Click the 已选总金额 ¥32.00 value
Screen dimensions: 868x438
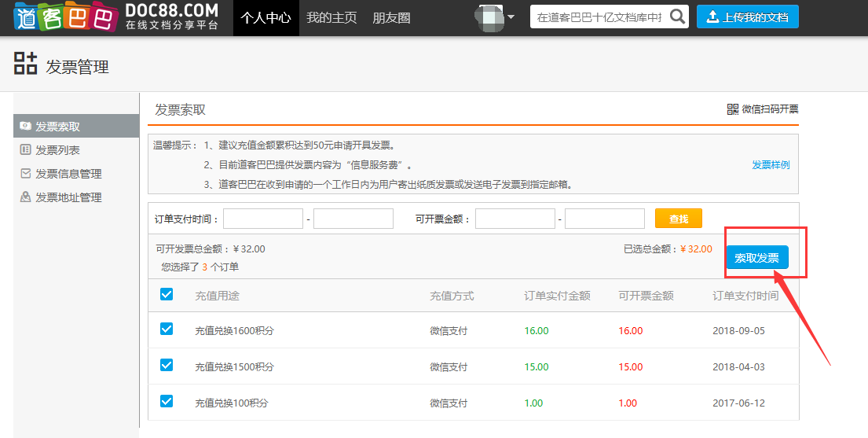click(x=697, y=249)
